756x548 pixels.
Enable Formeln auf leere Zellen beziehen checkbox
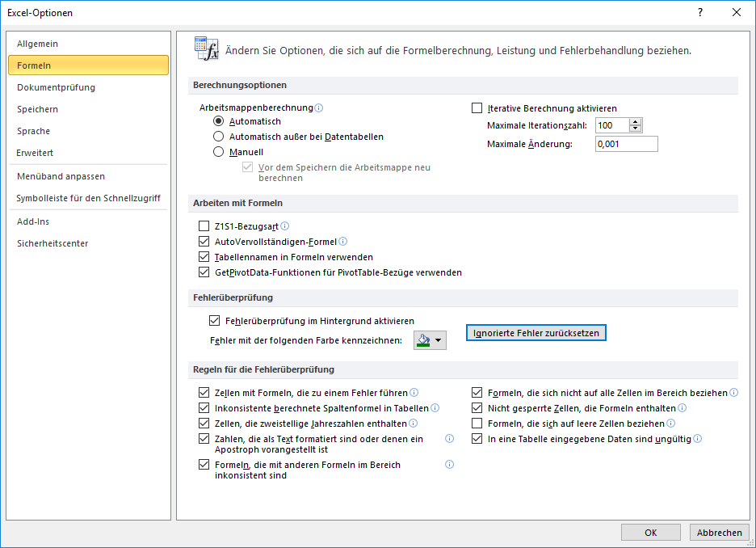[x=477, y=423]
